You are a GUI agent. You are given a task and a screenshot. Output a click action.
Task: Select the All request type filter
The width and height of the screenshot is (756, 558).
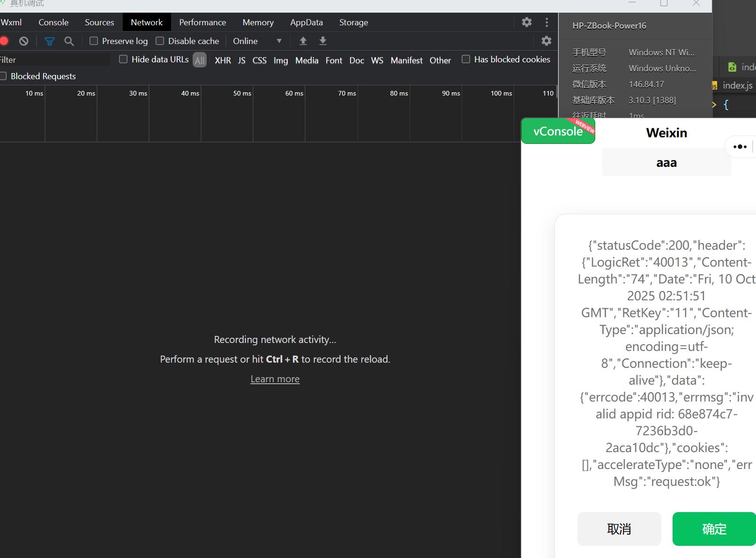coord(200,60)
